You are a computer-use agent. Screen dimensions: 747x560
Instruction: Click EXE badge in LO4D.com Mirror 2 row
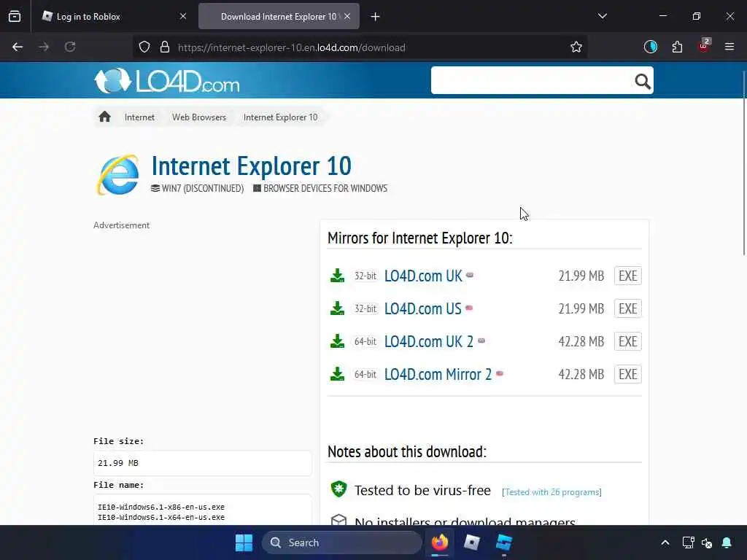628,374
